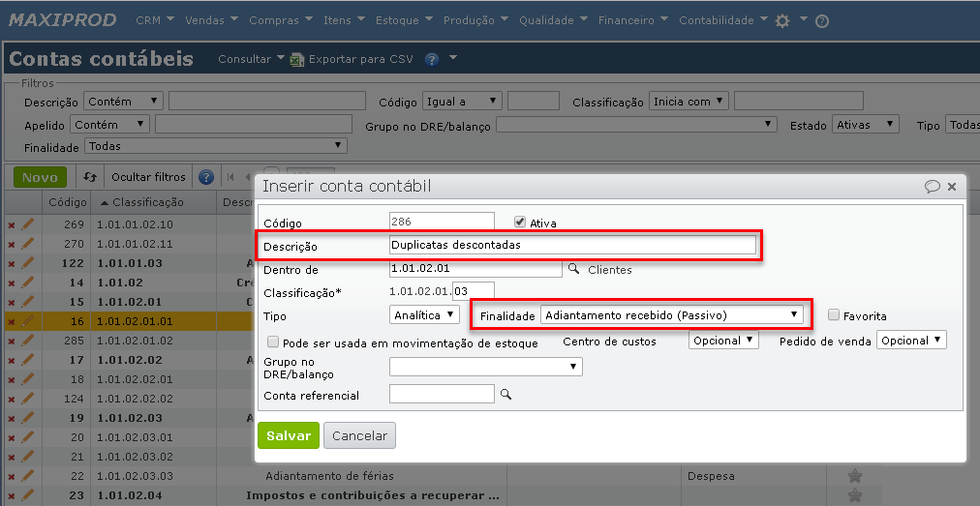Open the Descrição filter Contém dropdown
The height and width of the screenshot is (506, 980).
tap(123, 102)
